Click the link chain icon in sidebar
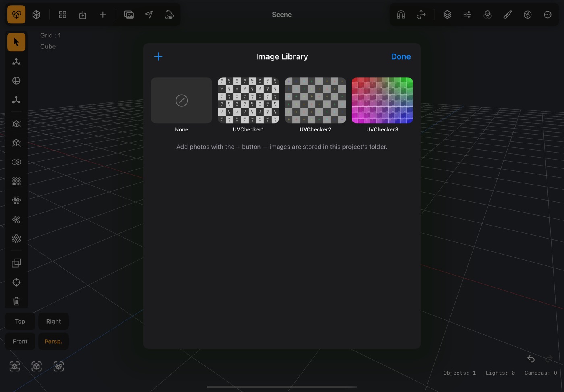 (x=16, y=162)
